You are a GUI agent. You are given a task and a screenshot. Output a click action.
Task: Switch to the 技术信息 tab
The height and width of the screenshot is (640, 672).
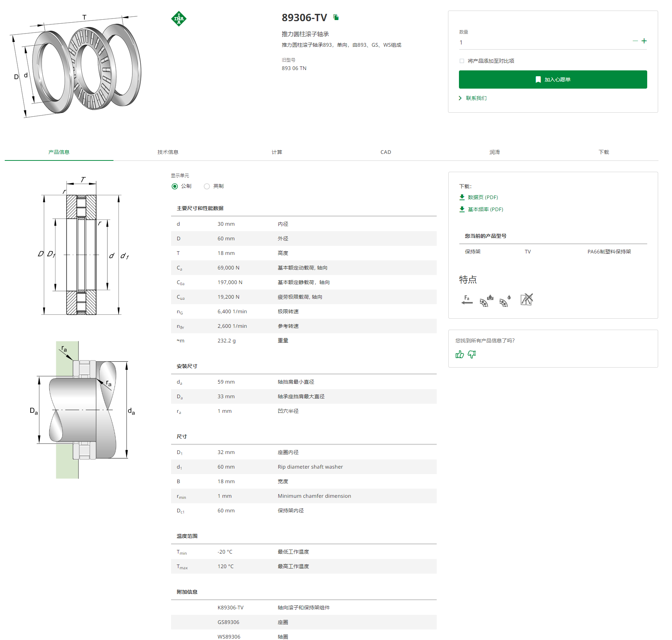168,152
